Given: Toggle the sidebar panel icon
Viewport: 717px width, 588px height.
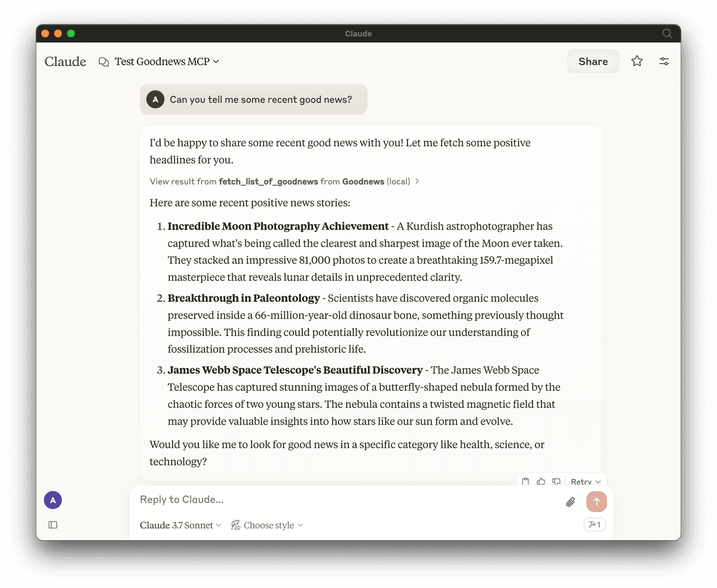Looking at the screenshot, I should tap(53, 525).
